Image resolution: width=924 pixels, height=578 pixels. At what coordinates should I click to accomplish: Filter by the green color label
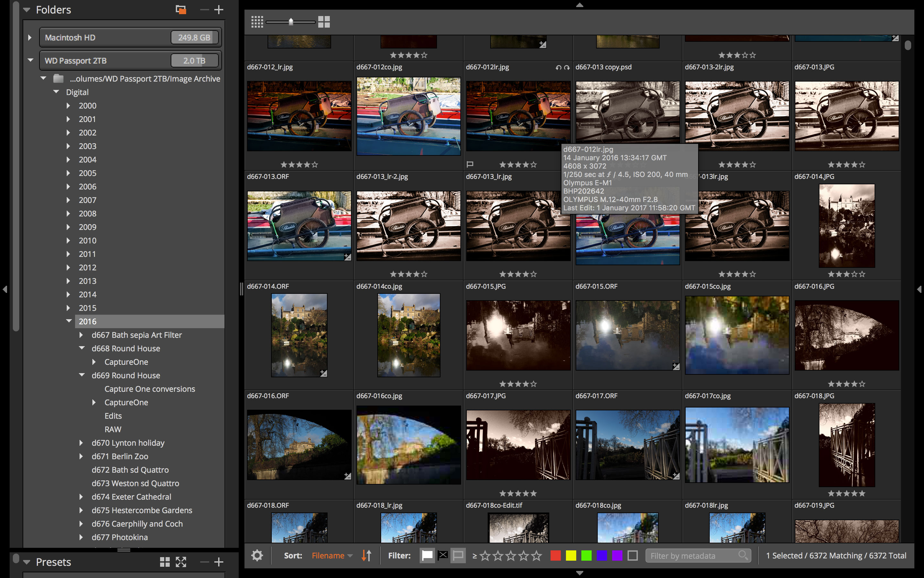(x=586, y=556)
